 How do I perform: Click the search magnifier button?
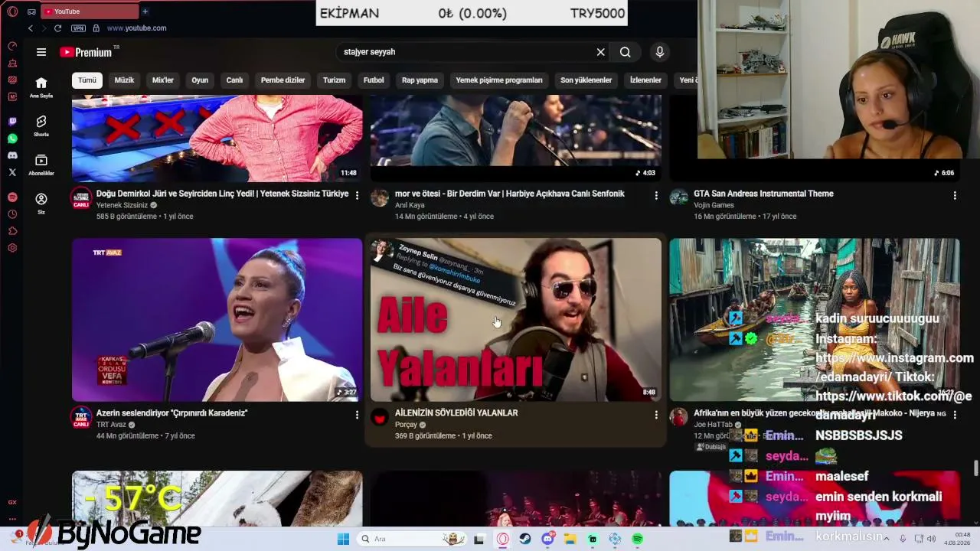click(x=626, y=52)
